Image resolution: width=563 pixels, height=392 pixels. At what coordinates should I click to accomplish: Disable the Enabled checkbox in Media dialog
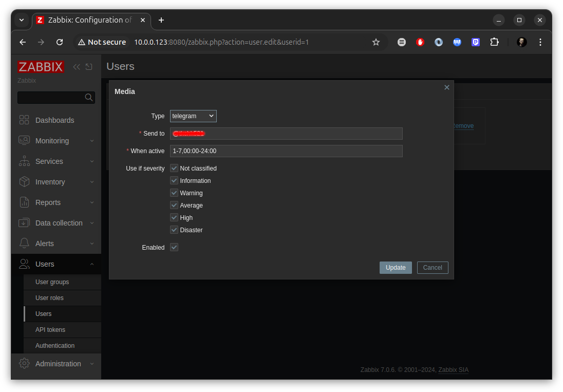tap(174, 247)
